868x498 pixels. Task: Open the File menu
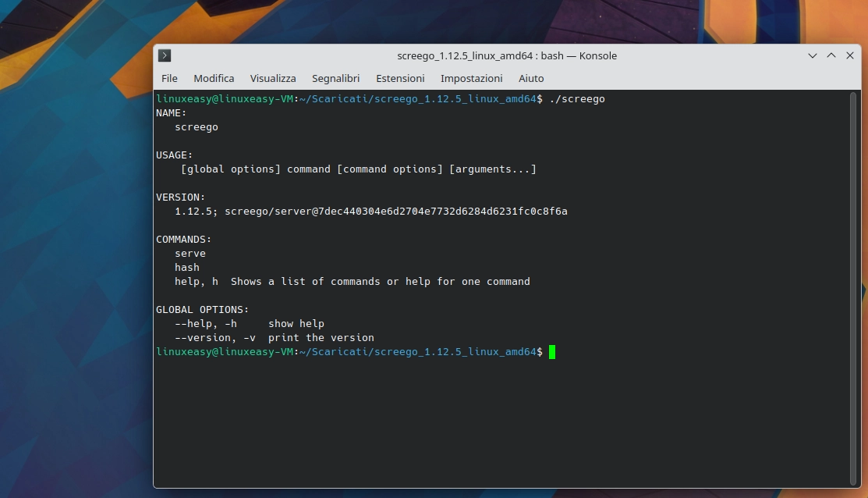[169, 78]
